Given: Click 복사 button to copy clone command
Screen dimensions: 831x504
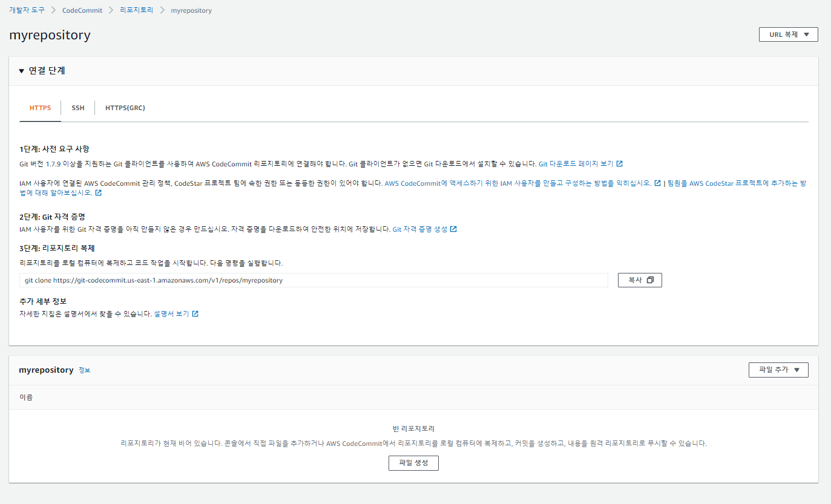Looking at the screenshot, I should 640,280.
